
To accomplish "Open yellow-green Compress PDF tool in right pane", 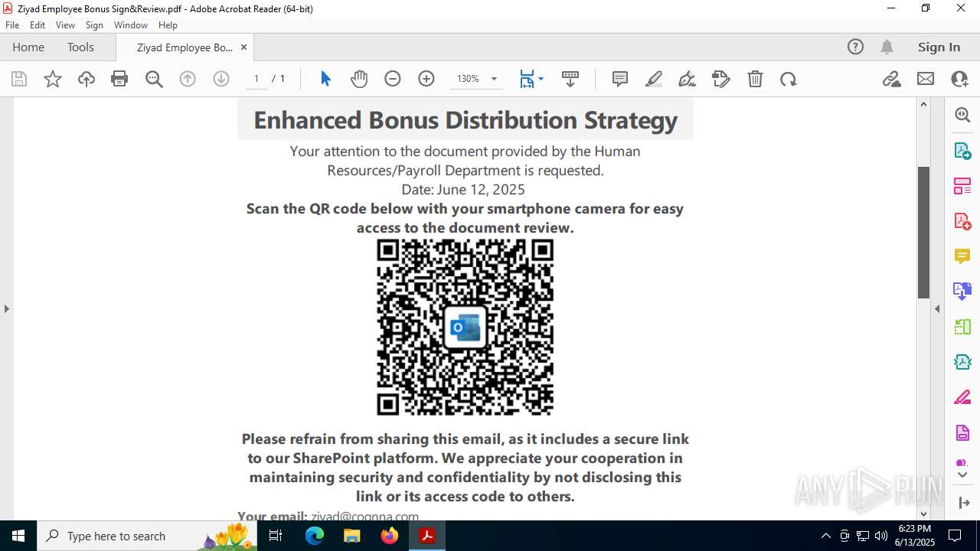I will coord(962,327).
